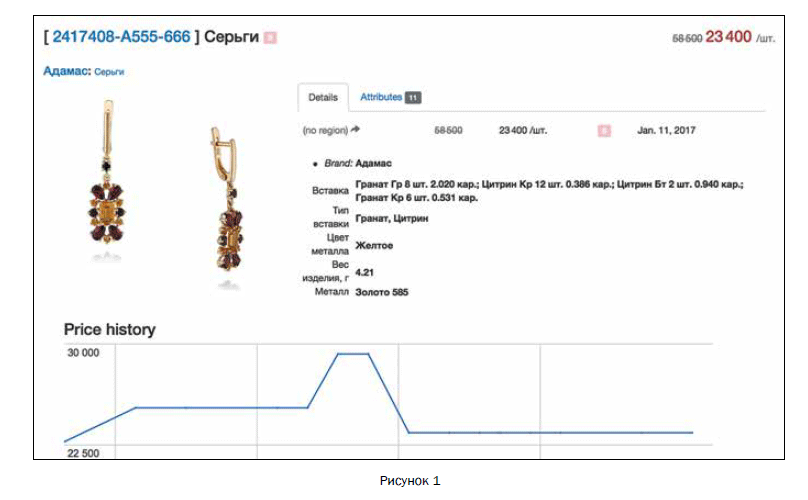Switch to the Attributes tab
808x500 pixels.
pos(381,98)
